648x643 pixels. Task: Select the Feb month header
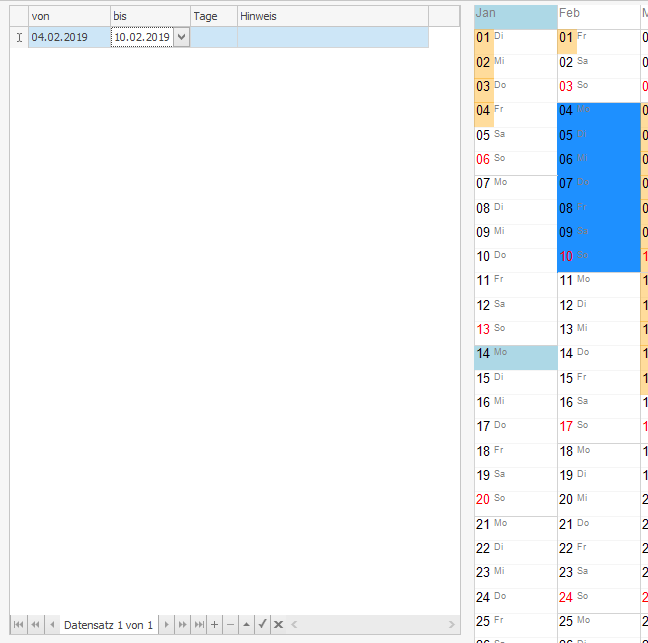point(597,14)
